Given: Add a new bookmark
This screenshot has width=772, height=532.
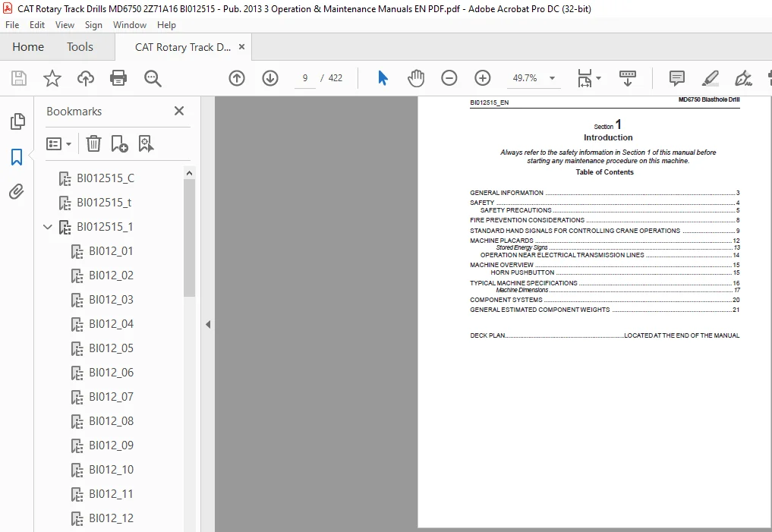Looking at the screenshot, I should (x=119, y=143).
